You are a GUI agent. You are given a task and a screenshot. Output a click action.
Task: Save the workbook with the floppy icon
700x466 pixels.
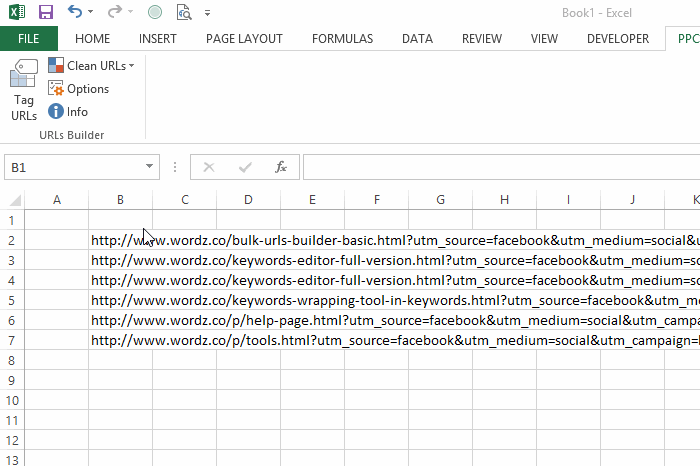pyautogui.click(x=46, y=12)
